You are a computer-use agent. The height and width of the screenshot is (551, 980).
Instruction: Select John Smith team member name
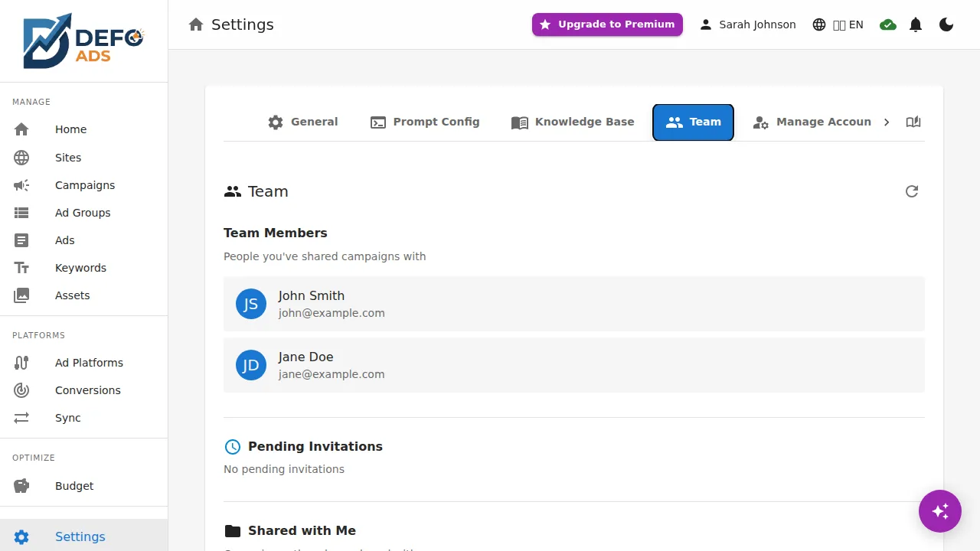[312, 295]
